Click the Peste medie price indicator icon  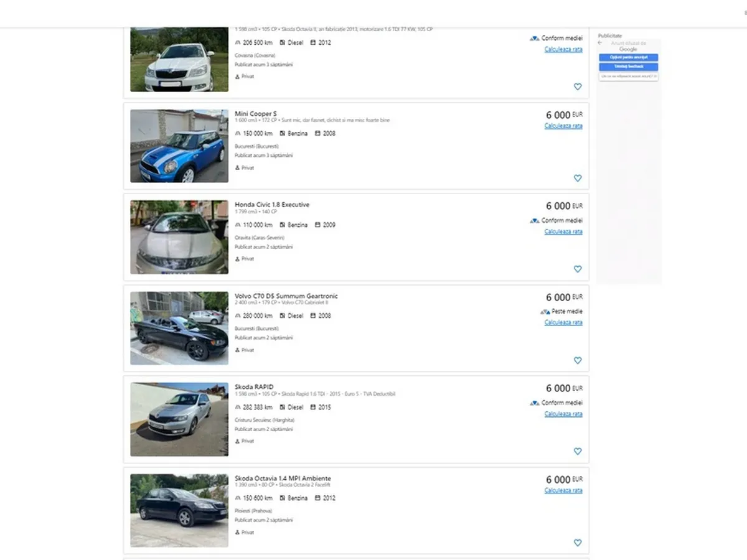click(545, 312)
